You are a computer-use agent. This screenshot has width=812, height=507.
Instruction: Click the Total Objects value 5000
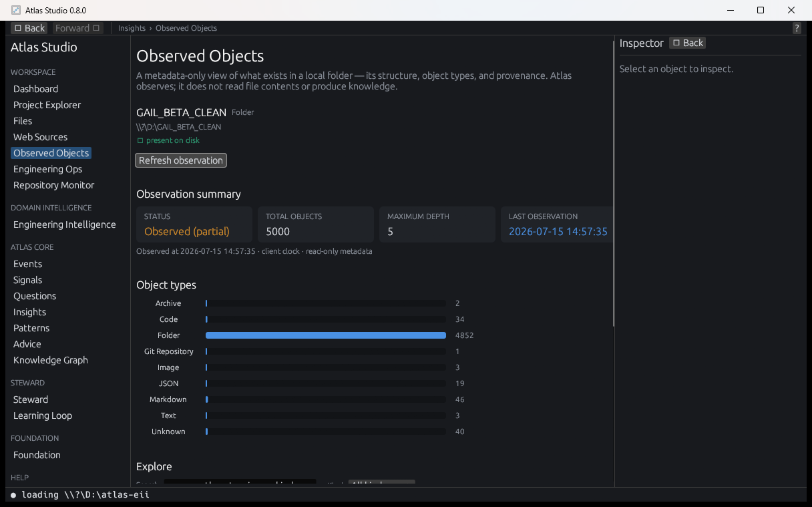pyautogui.click(x=278, y=231)
